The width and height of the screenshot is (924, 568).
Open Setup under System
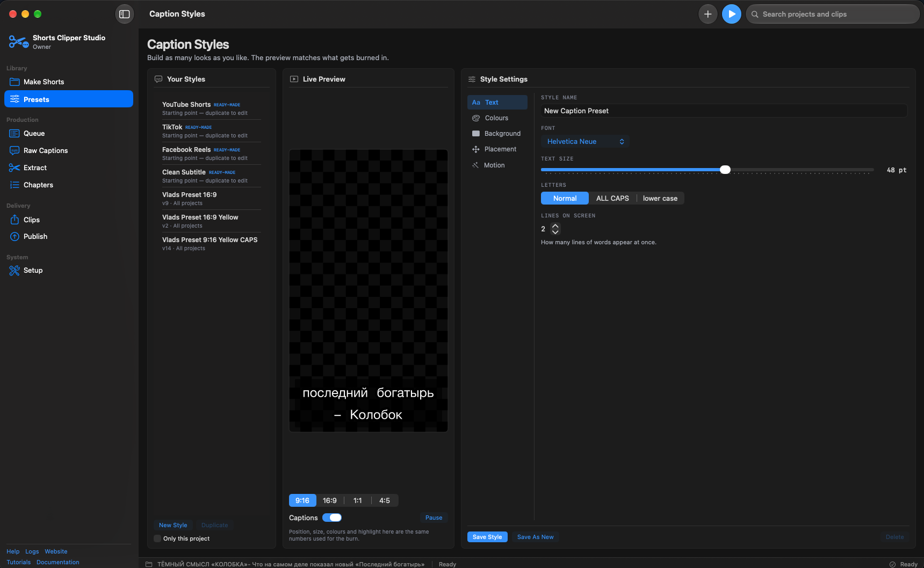(69, 270)
